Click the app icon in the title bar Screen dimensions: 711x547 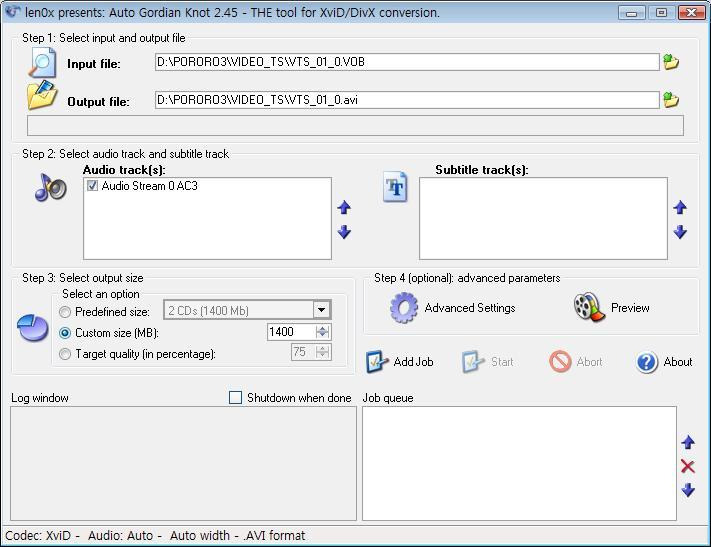pyautogui.click(x=13, y=12)
